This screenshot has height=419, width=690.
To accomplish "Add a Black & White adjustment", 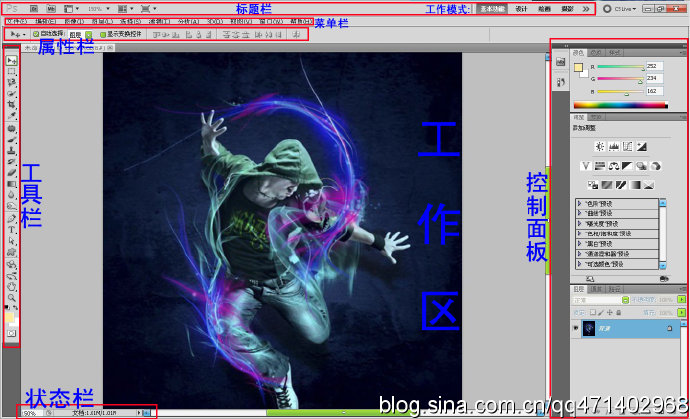I will (628, 166).
